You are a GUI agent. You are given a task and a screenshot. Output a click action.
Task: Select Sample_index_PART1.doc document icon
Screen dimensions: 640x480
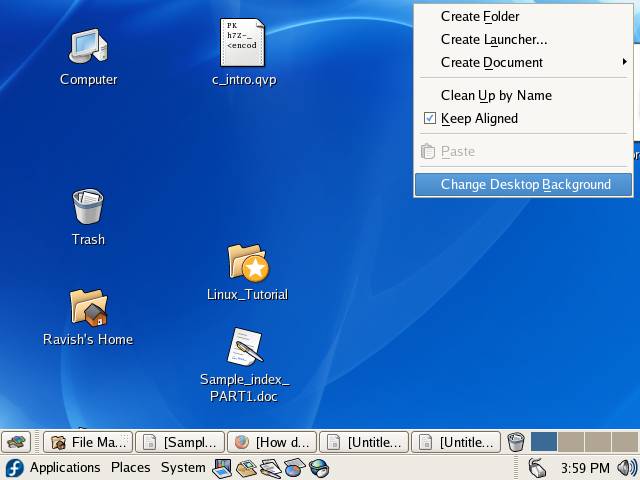244,347
